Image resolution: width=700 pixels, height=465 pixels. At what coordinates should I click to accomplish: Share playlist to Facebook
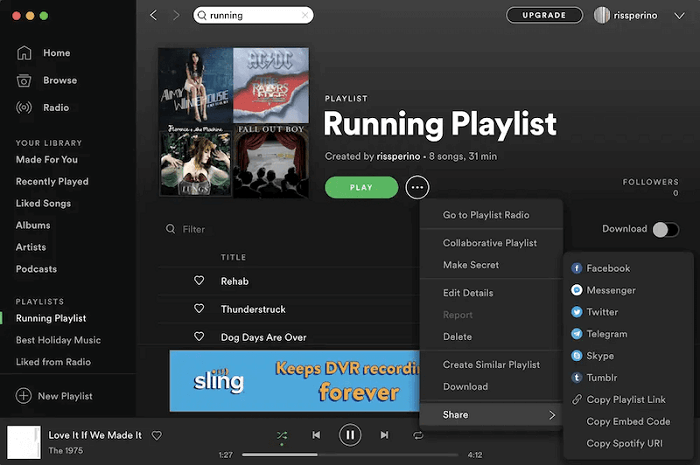click(600, 268)
